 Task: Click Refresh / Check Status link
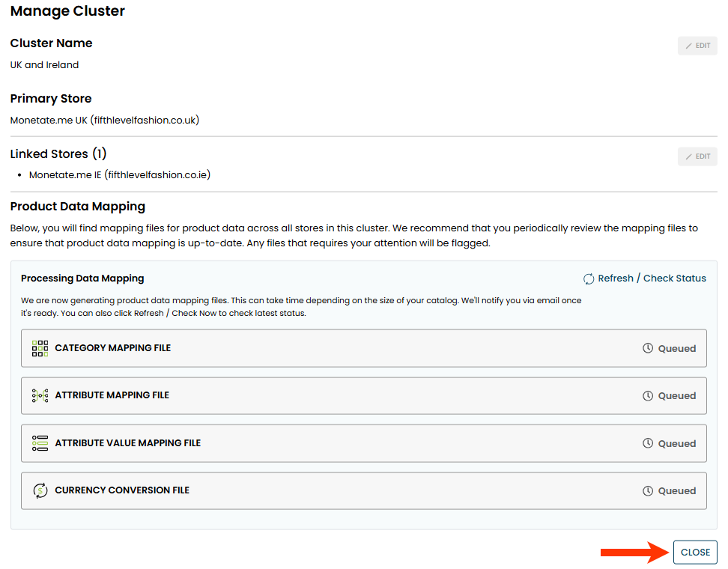[652, 279]
